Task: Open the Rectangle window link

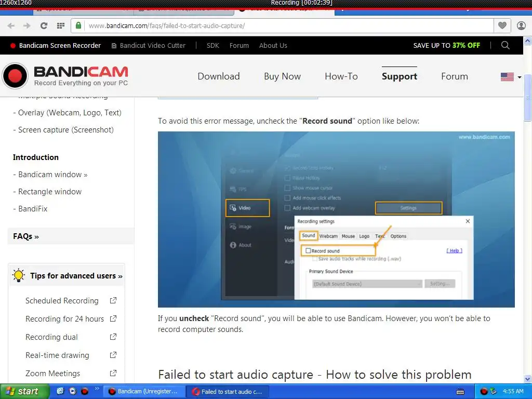Action: [50, 192]
